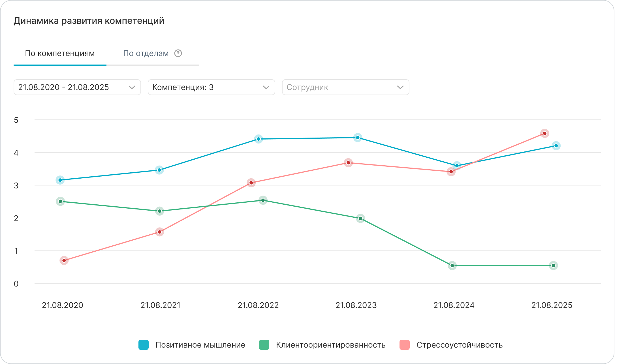628x364 pixels.
Task: Click the red data point at 21.08.2023
Action: [348, 163]
